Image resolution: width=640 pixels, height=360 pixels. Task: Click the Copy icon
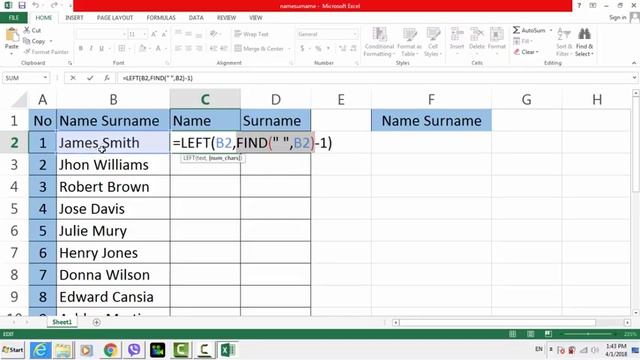click(27, 41)
